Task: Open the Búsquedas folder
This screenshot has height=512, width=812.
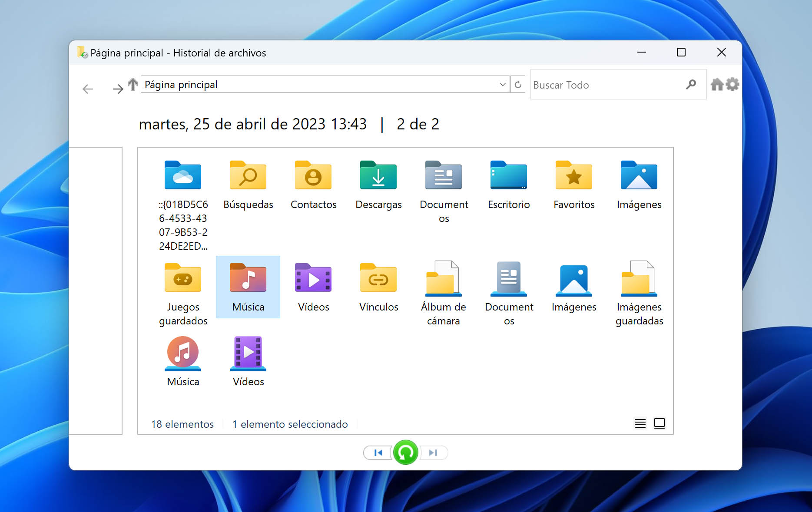Action: 248,176
